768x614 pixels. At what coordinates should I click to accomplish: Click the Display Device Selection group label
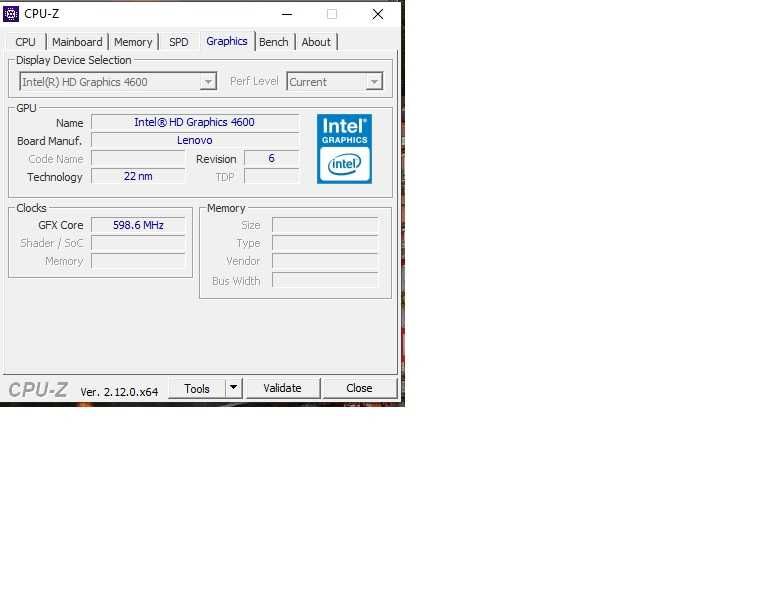click(73, 60)
